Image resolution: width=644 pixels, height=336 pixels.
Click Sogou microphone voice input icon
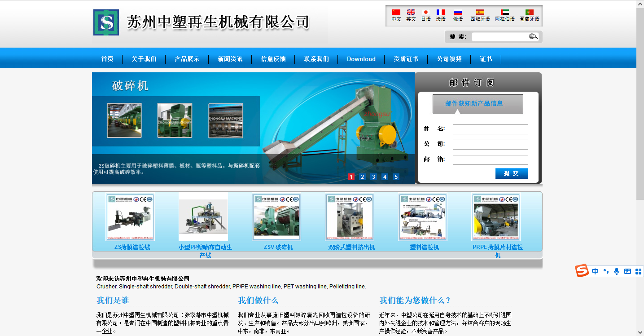click(617, 271)
